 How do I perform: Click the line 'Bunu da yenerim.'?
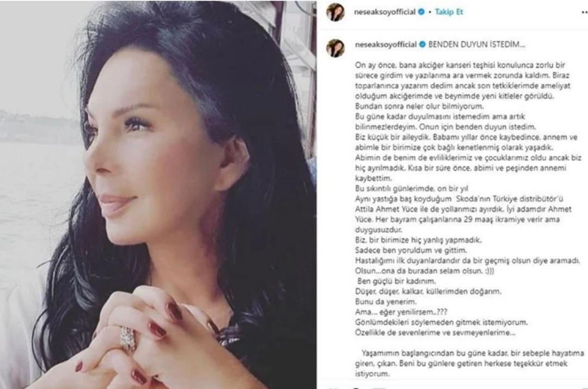(x=385, y=302)
